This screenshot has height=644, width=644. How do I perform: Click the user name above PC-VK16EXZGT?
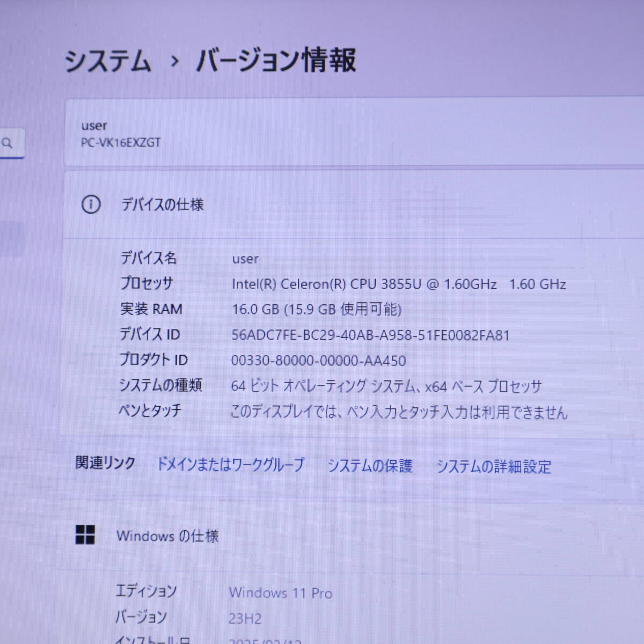(x=94, y=126)
